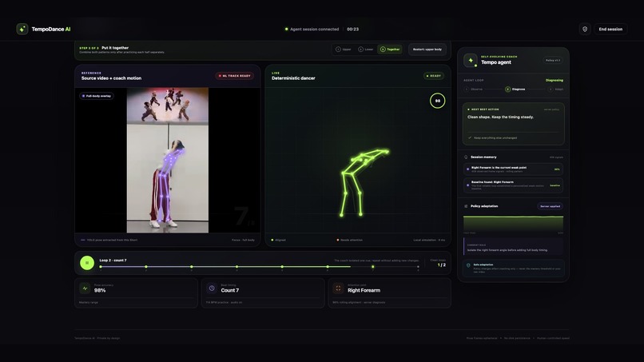This screenshot has height=362, width=644.
Task: Jump to count 2 marker on the timeline
Action: [145, 267]
